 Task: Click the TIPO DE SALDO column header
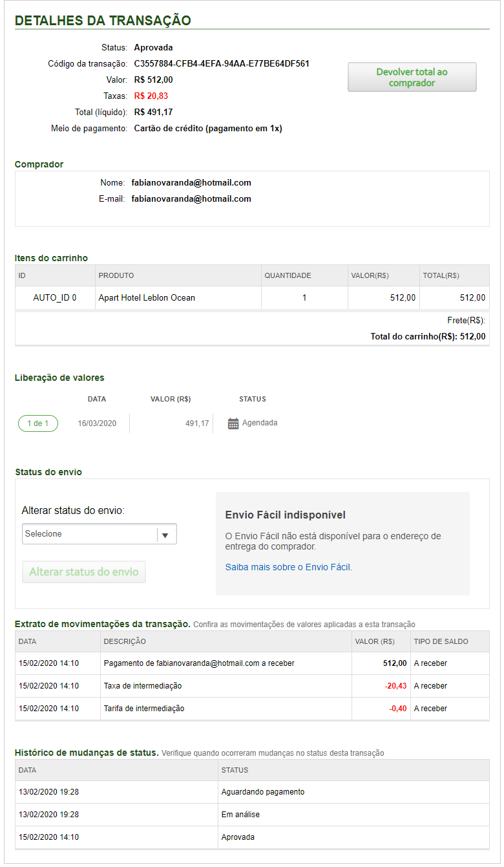click(441, 641)
